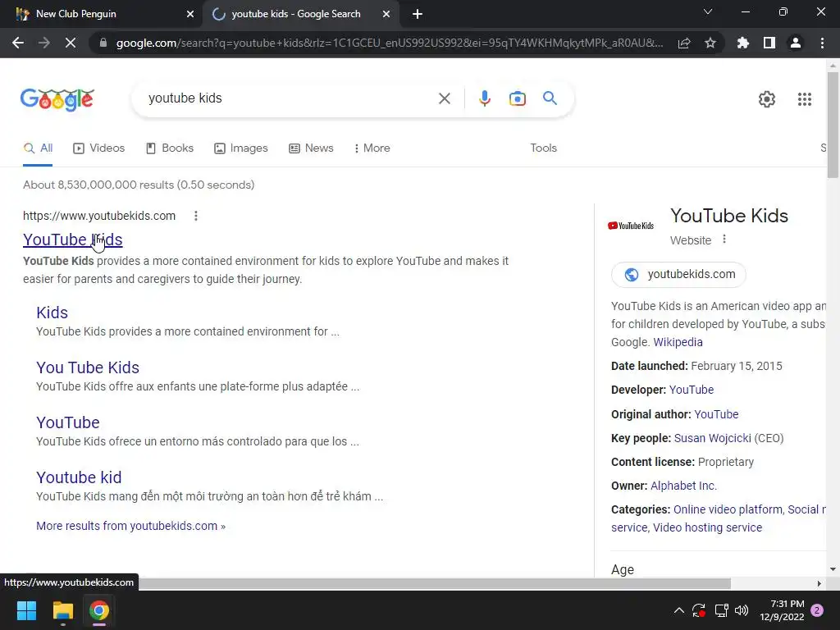The image size is (840, 630).
Task: Open the Windows Start menu
Action: 26,610
